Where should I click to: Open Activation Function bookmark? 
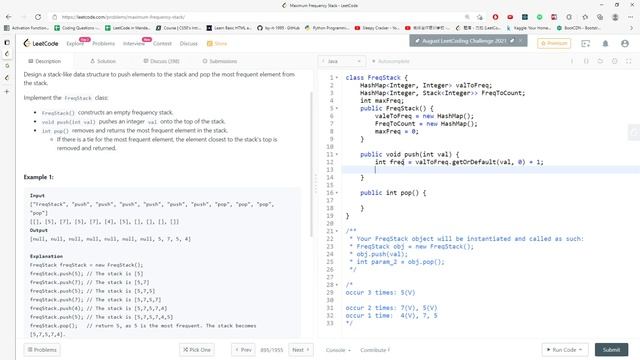(x=27, y=28)
